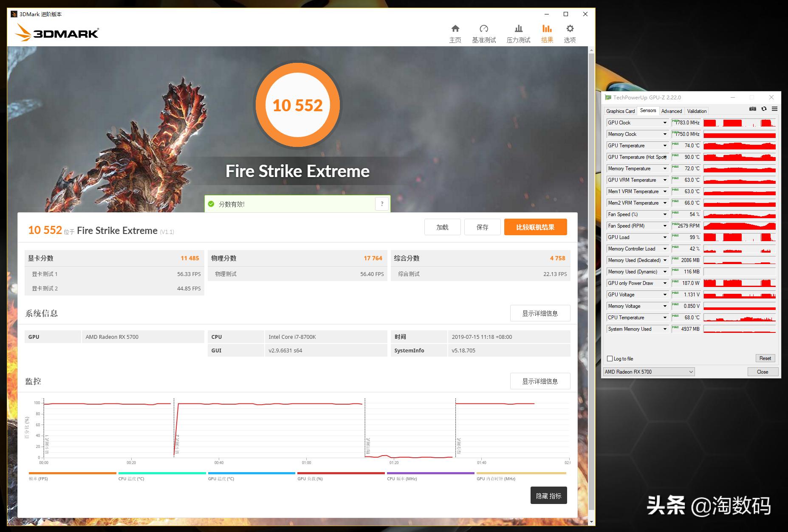
Task: Click the 综合分数 value 4 758
Action: click(557, 258)
